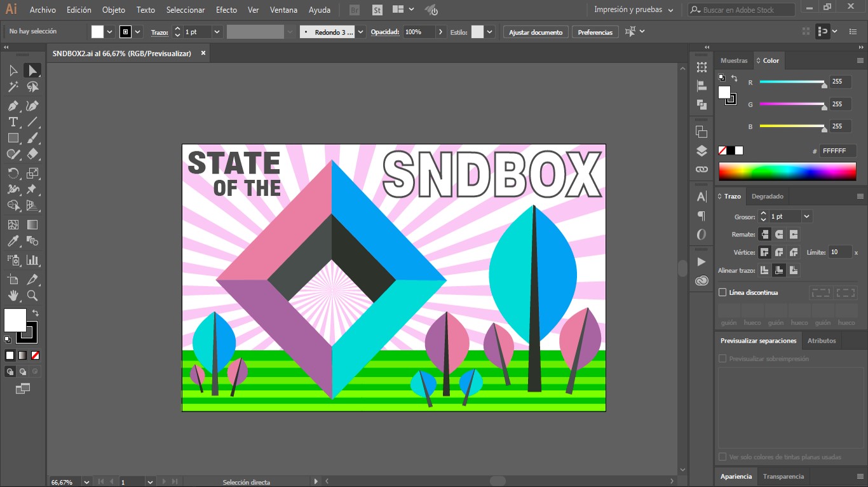868x487 pixels.
Task: Switch to the Transparencia tab
Action: click(x=783, y=476)
